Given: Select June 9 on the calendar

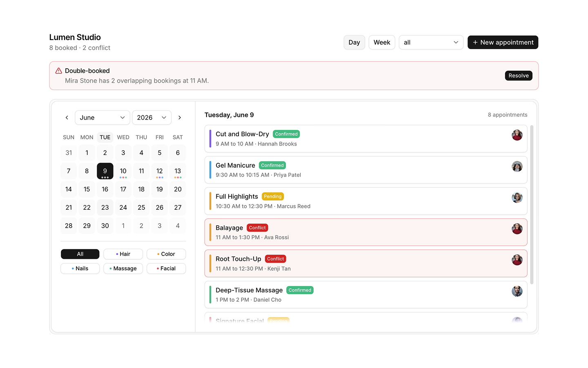Looking at the screenshot, I should point(105,171).
